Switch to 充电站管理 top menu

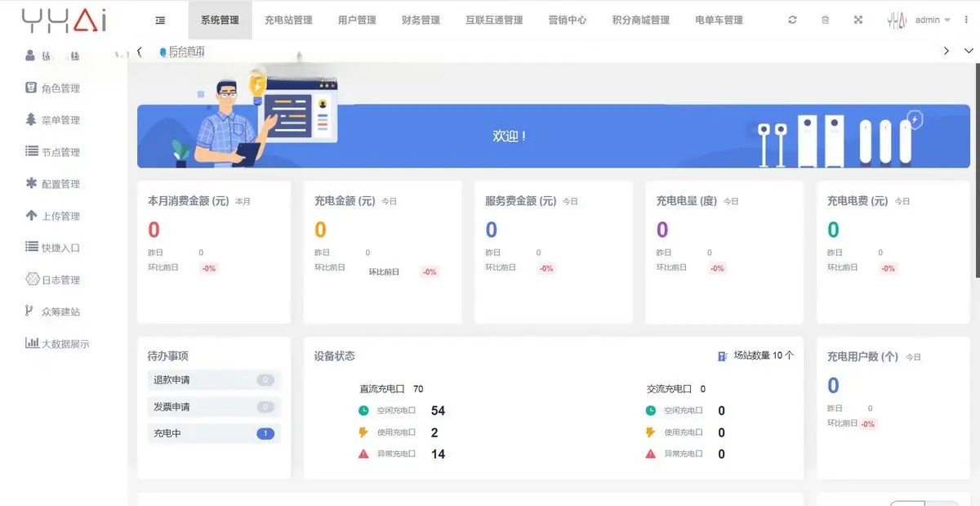point(288,20)
